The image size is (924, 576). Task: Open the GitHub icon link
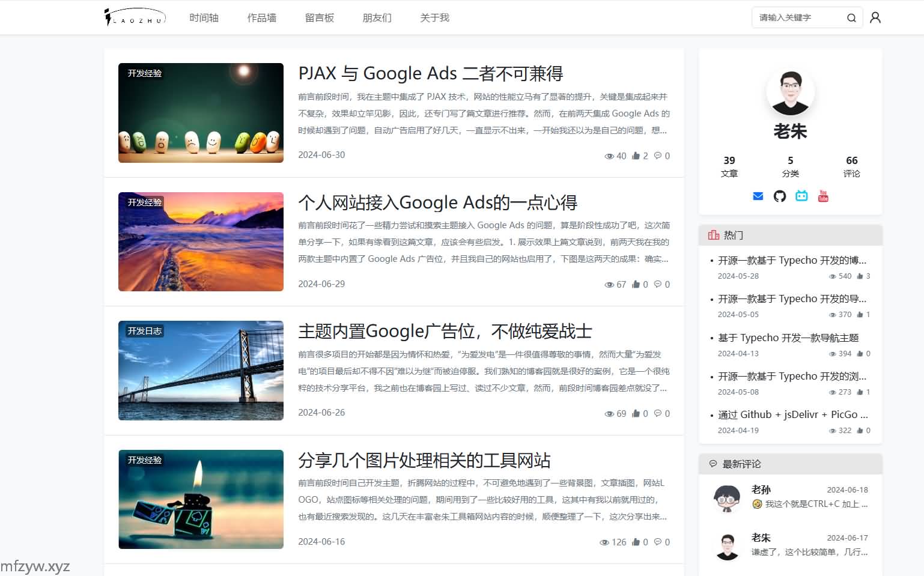click(x=780, y=196)
